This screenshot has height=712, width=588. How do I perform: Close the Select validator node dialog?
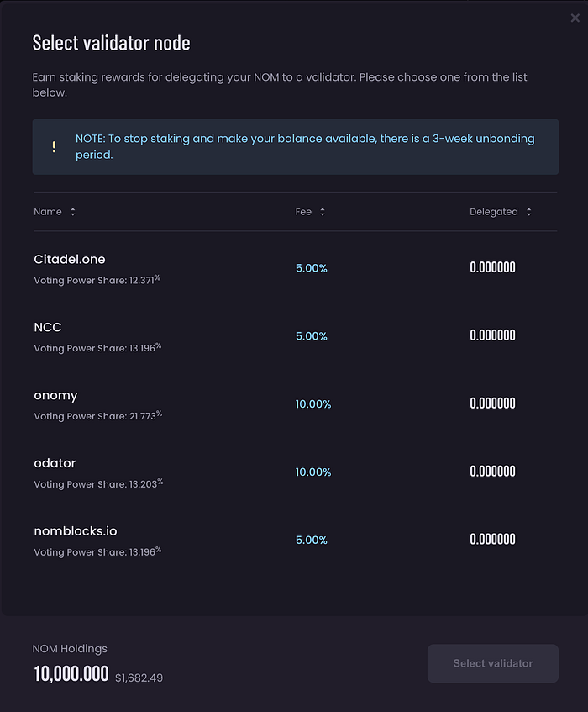575,18
